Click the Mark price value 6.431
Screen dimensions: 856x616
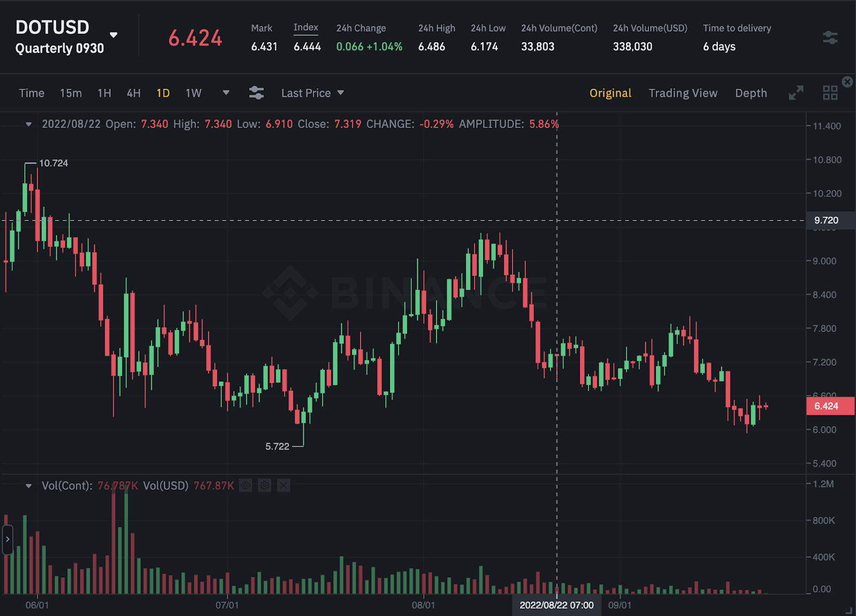tap(264, 47)
